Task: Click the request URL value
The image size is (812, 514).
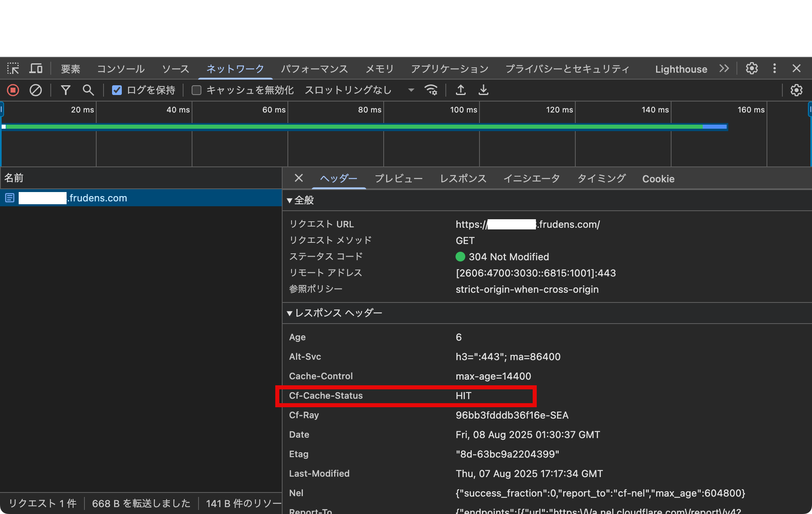Action: click(x=527, y=224)
